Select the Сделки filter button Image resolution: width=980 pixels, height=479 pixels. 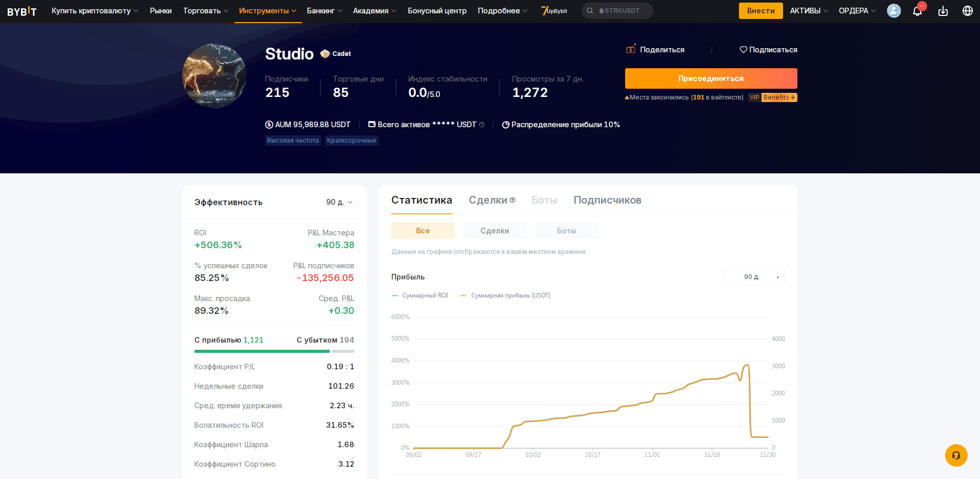pyautogui.click(x=494, y=231)
